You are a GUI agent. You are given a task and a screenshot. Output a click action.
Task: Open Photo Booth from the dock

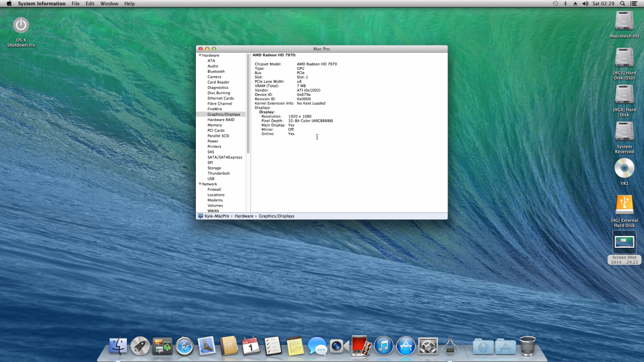tap(360, 346)
